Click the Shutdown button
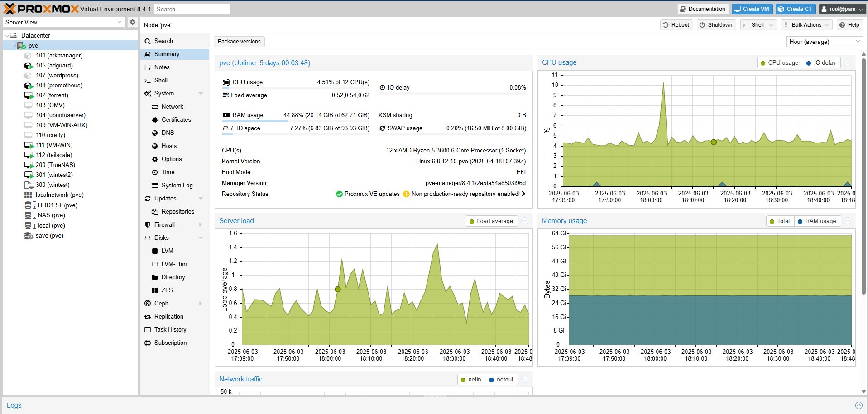Viewport: 868px width, 414px height. click(716, 25)
